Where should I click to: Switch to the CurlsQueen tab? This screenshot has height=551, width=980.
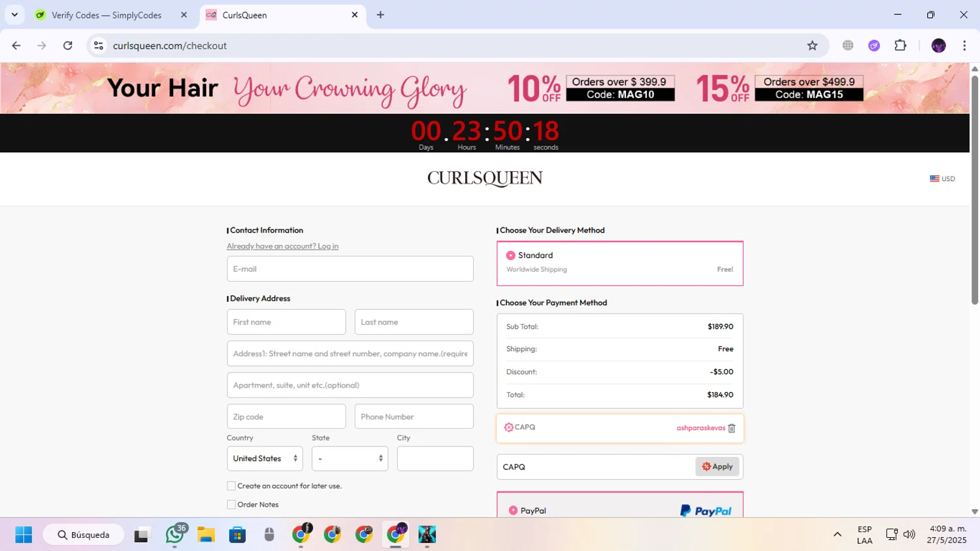tap(282, 15)
